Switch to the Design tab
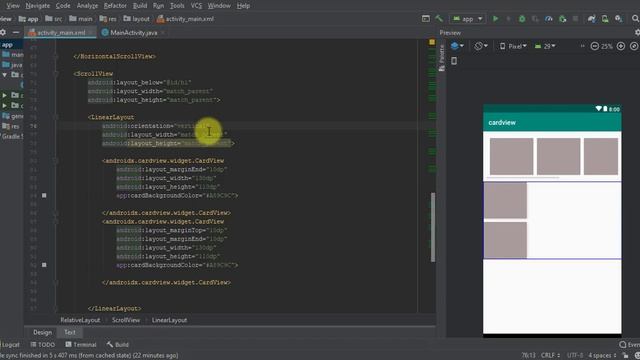640x360 pixels. pos(42,332)
